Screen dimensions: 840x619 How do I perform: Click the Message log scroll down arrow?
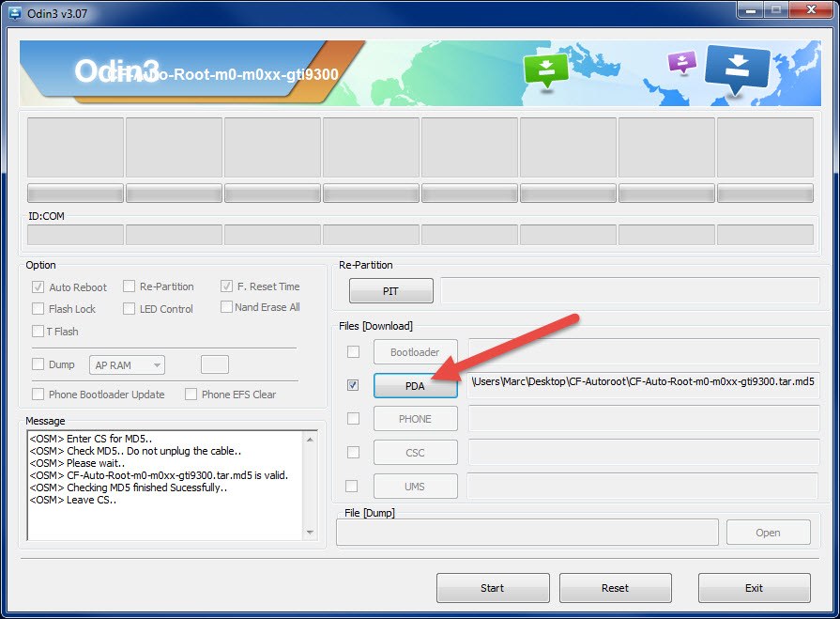point(310,533)
